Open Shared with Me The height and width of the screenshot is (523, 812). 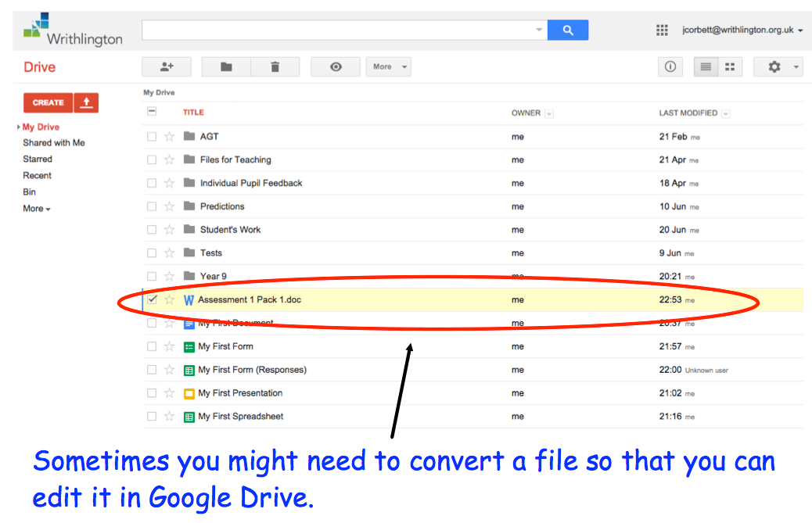54,143
